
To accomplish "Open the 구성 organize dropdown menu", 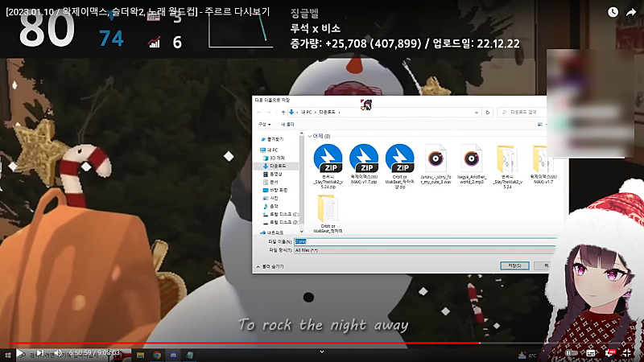I will [264, 125].
